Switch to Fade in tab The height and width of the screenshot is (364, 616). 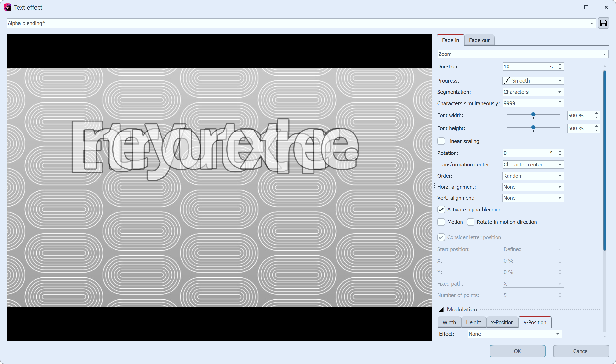(x=450, y=40)
